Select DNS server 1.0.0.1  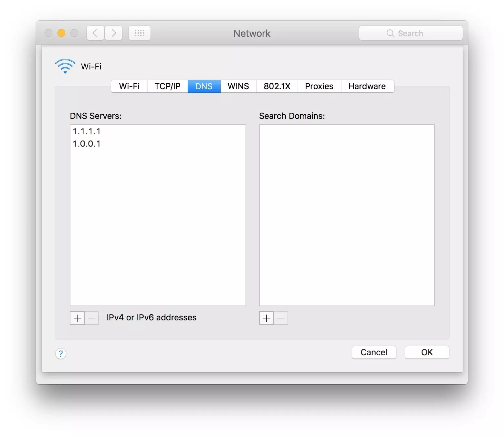(x=158, y=144)
